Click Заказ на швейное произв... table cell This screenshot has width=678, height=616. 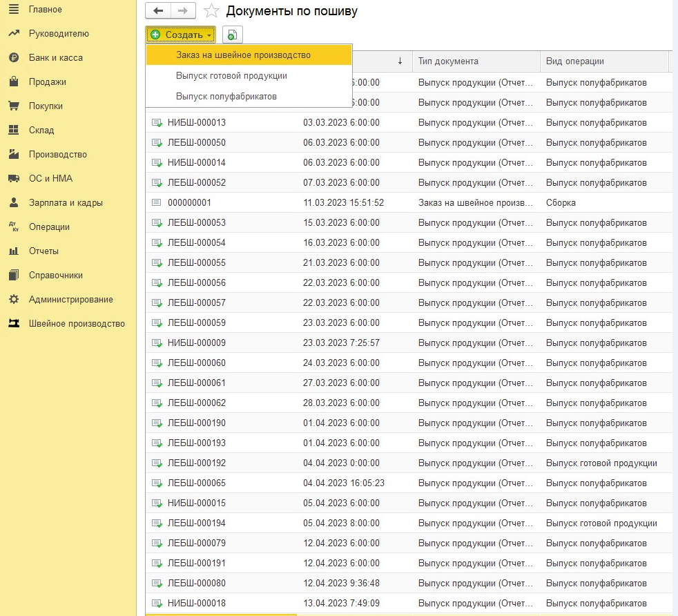476,202
